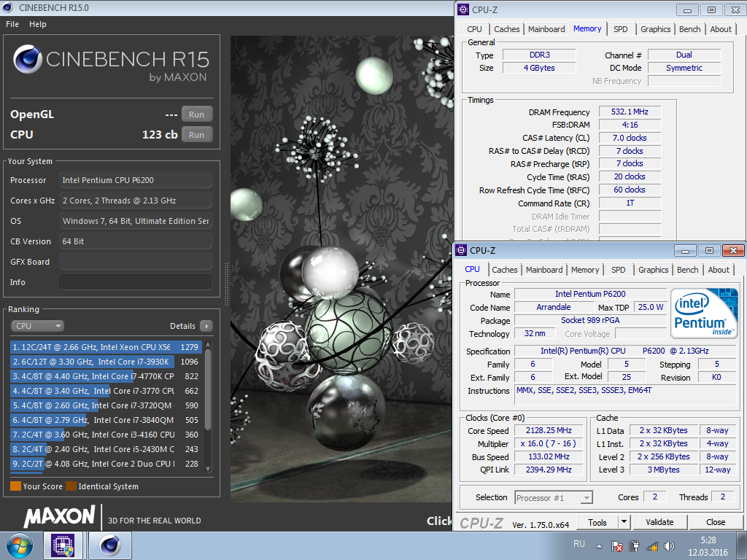Click the Details arrow icon in Ranking
The width and height of the screenshot is (747, 560).
pyautogui.click(x=206, y=326)
